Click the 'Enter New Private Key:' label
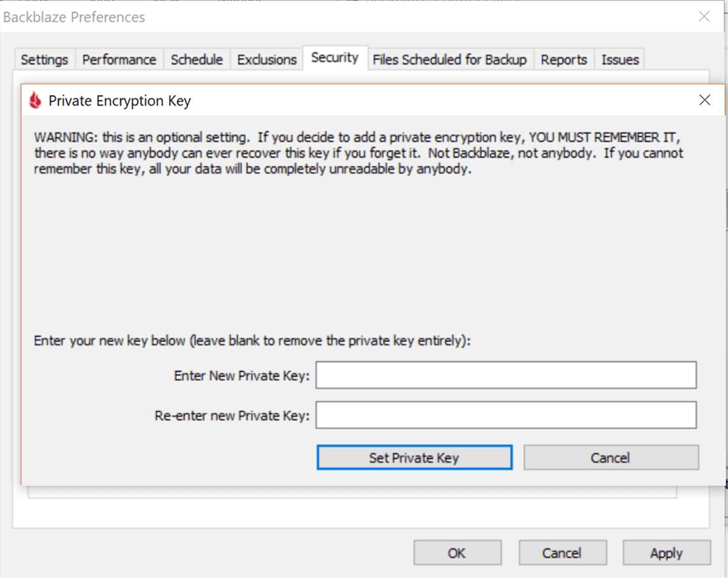This screenshot has height=578, width=728. (241, 376)
